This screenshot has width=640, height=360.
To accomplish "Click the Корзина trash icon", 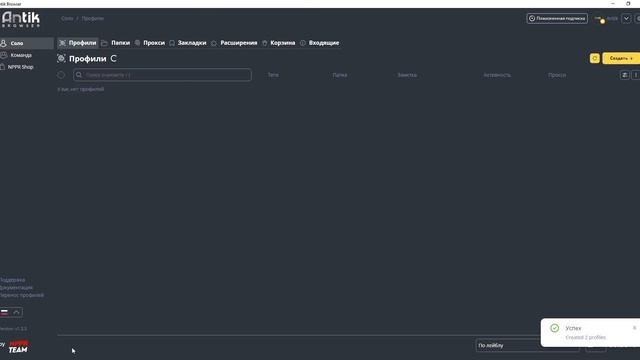I will 264,43.
